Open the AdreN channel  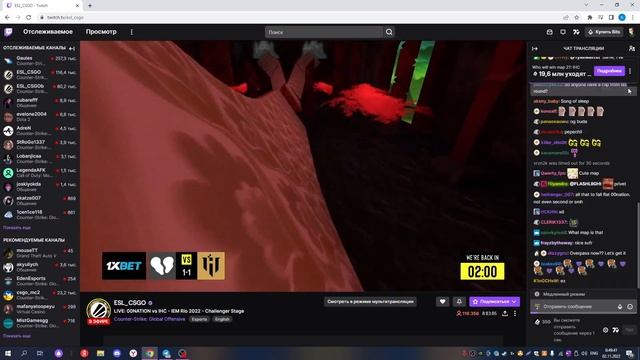click(x=40, y=131)
